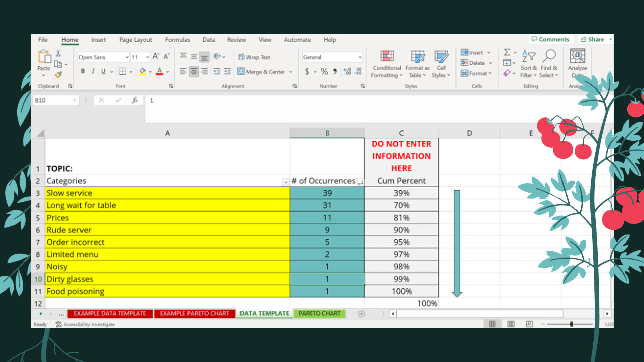Click the horizontal scrollbar right arrow
The height and width of the screenshot is (362, 644).
pyautogui.click(x=607, y=314)
